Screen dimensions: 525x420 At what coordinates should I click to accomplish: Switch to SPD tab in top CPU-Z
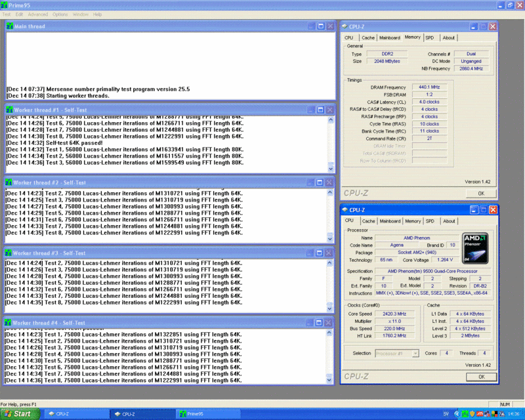[x=430, y=37]
